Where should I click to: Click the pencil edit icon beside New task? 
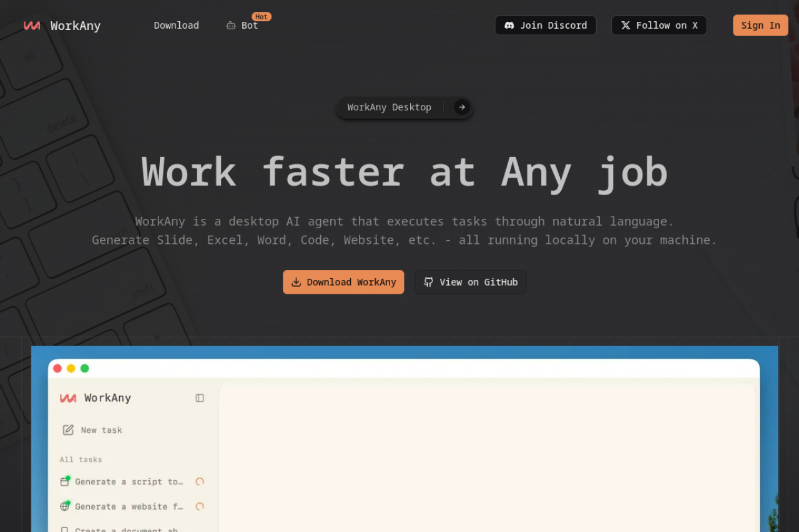click(x=68, y=430)
